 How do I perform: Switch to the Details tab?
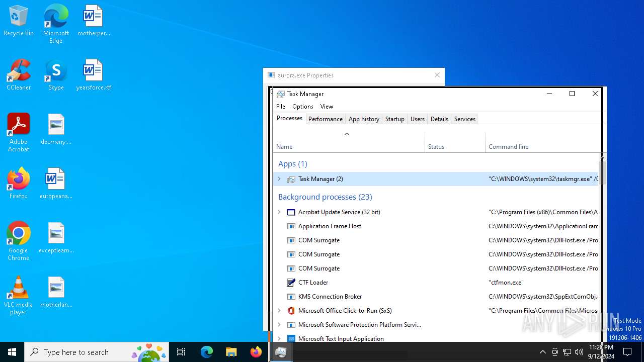(439, 119)
